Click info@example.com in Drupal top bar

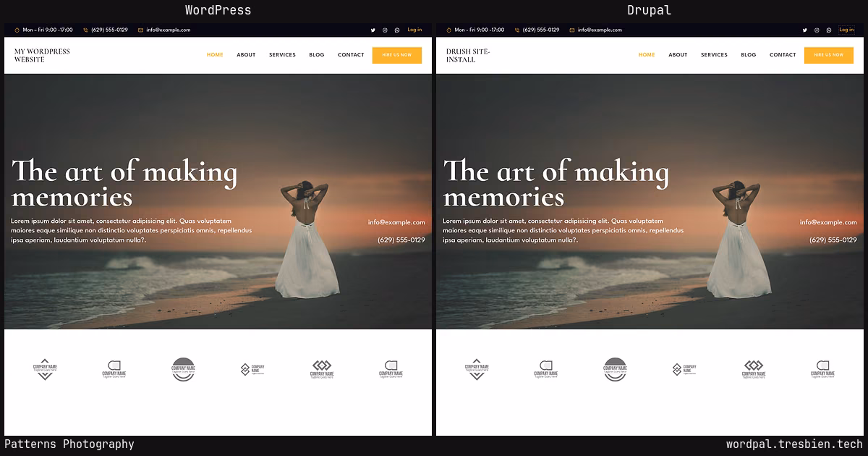[600, 30]
